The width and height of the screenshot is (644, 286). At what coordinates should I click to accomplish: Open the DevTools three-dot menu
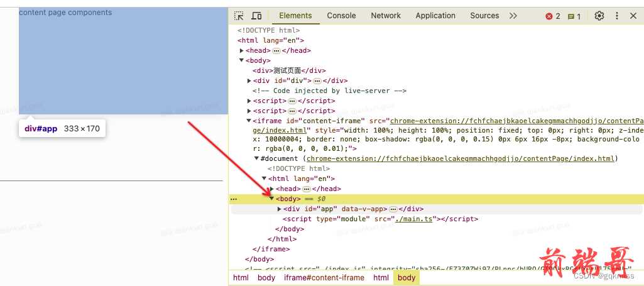pyautogui.click(x=616, y=16)
